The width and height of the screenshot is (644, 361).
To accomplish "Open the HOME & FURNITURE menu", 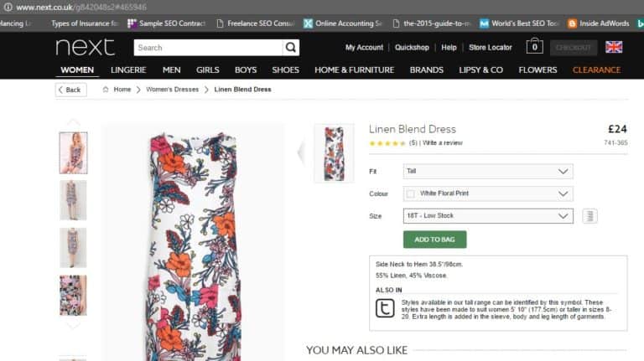I will tap(354, 70).
